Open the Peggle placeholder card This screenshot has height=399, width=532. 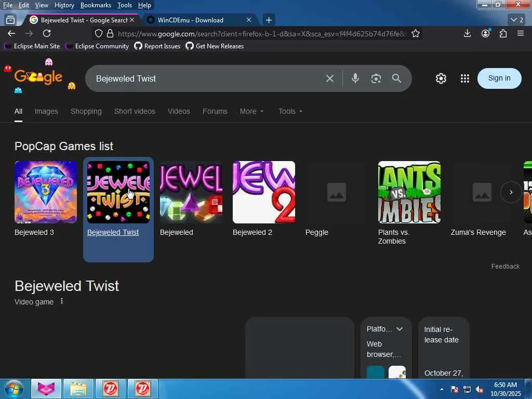336,198
